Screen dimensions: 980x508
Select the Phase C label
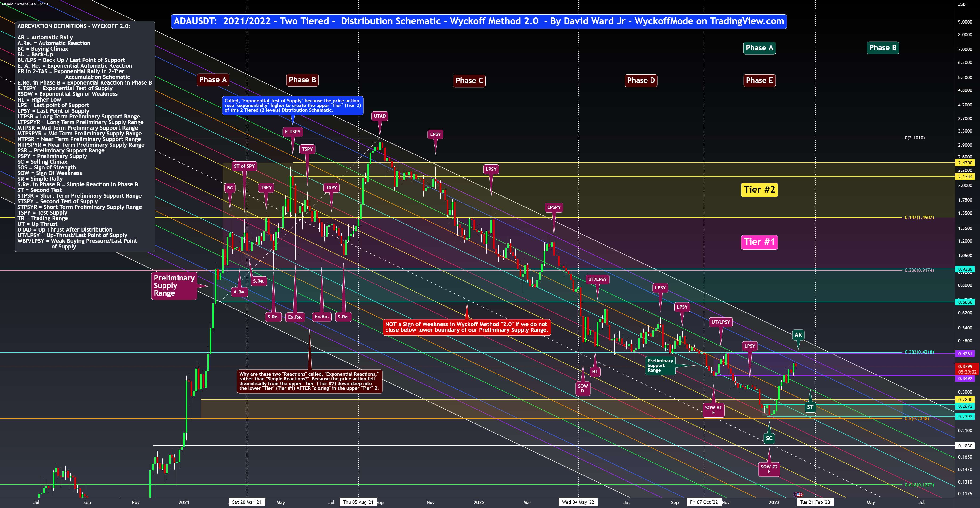click(x=469, y=81)
